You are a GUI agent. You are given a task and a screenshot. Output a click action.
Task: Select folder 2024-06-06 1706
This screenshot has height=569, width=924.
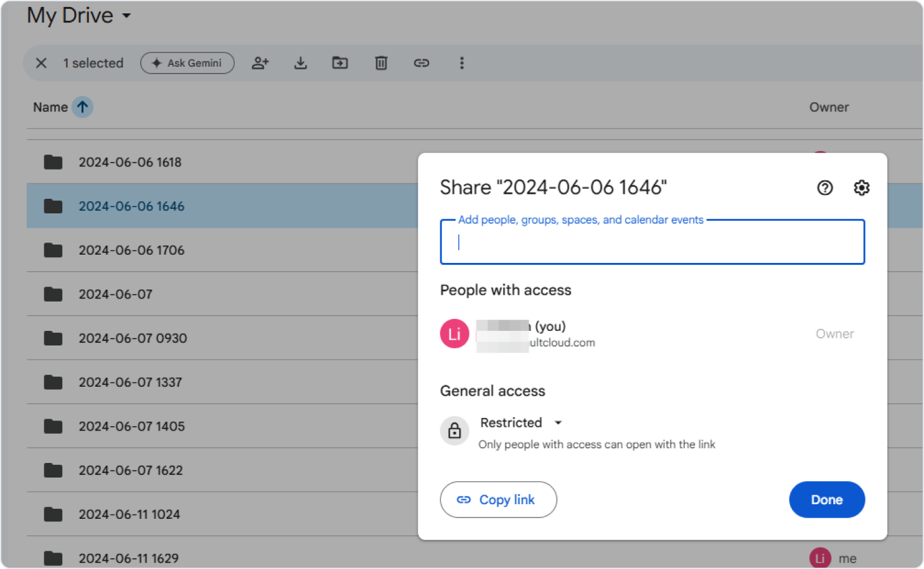131,250
